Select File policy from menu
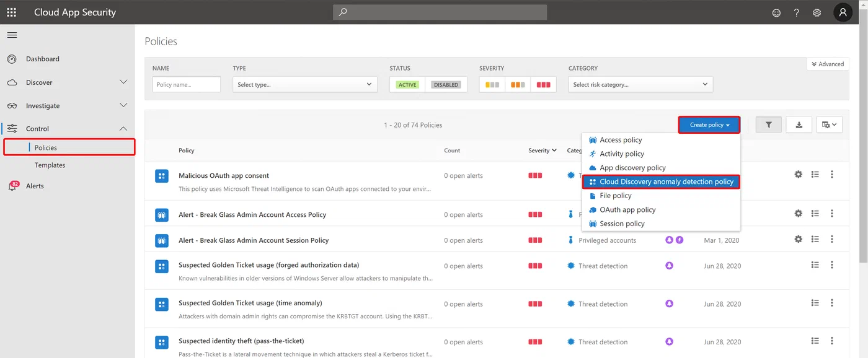The height and width of the screenshot is (358, 868). [x=661, y=196]
